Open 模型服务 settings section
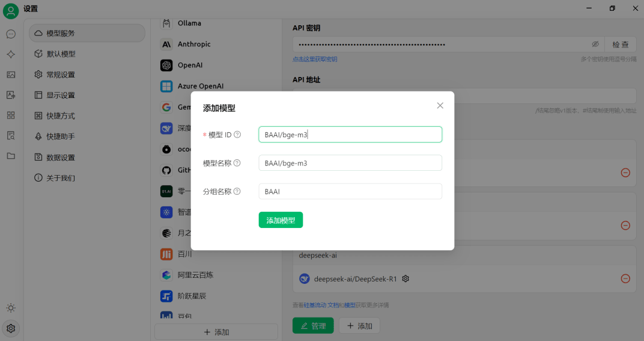The width and height of the screenshot is (644, 341). pyautogui.click(x=87, y=33)
